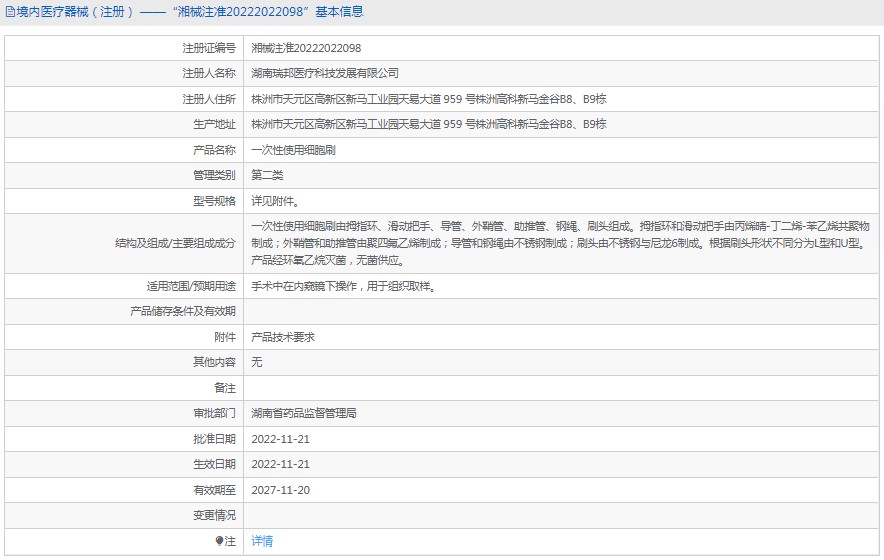Click the 结构及组成 description paragraph
The width and height of the screenshot is (884, 560).
pyautogui.click(x=560, y=243)
